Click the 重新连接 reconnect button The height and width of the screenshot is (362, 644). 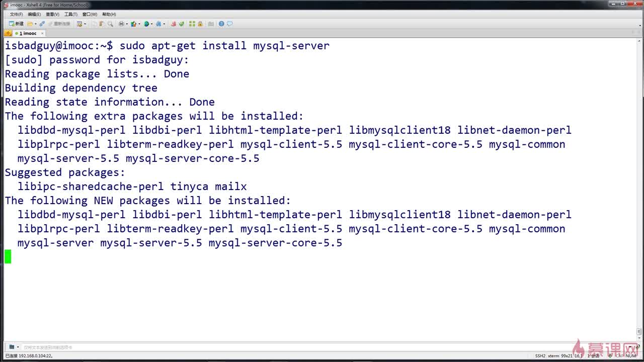click(x=59, y=24)
